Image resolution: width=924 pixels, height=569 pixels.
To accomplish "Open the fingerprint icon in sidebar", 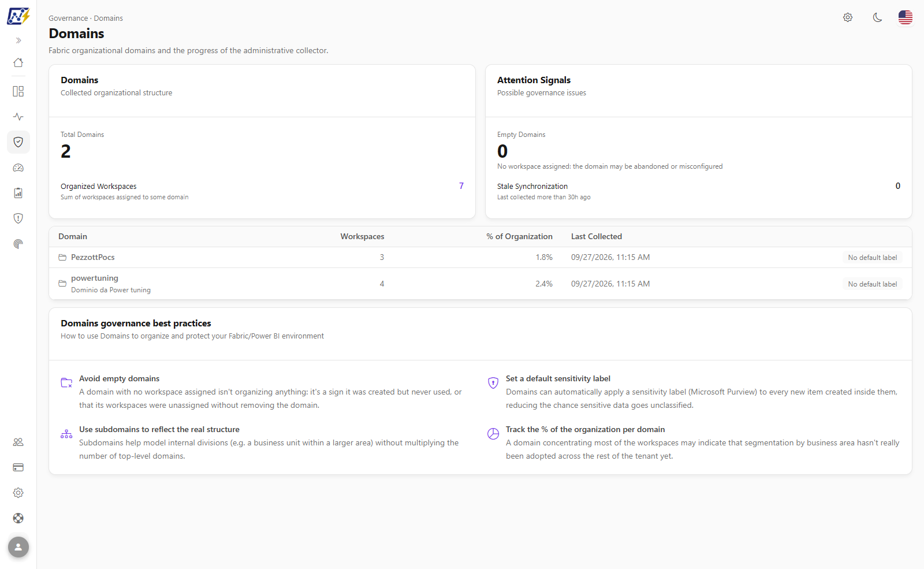I will point(18,244).
